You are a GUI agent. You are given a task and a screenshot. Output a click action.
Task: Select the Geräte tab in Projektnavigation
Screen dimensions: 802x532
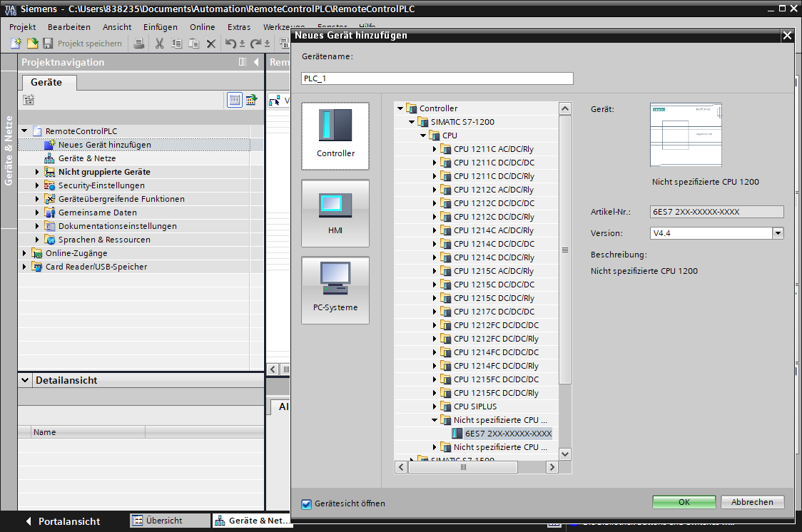(x=49, y=82)
